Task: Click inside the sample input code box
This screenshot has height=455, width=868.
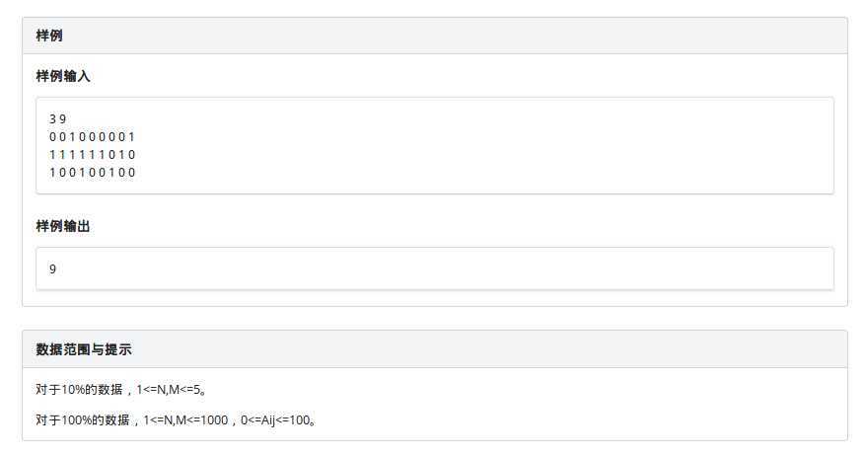Action: point(435,146)
